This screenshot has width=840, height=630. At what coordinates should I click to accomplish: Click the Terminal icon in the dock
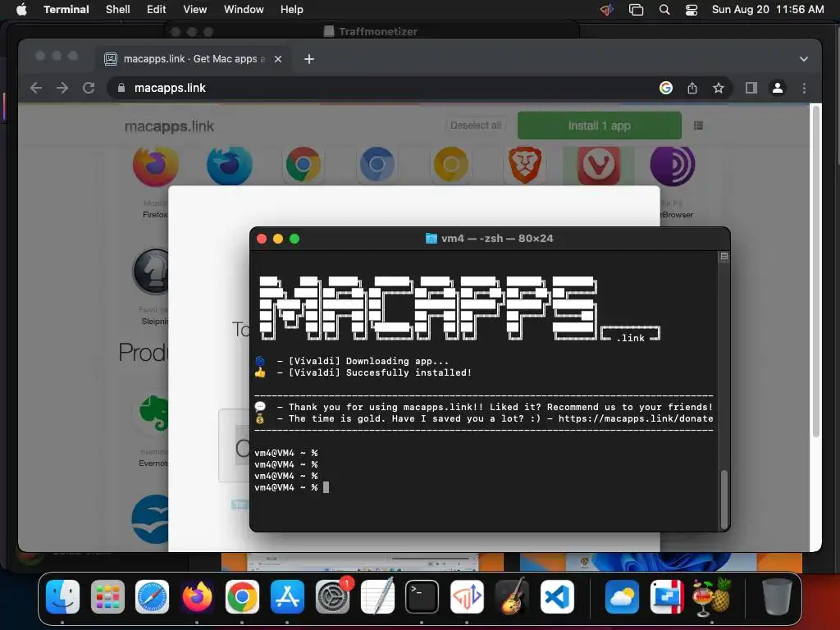point(422,596)
